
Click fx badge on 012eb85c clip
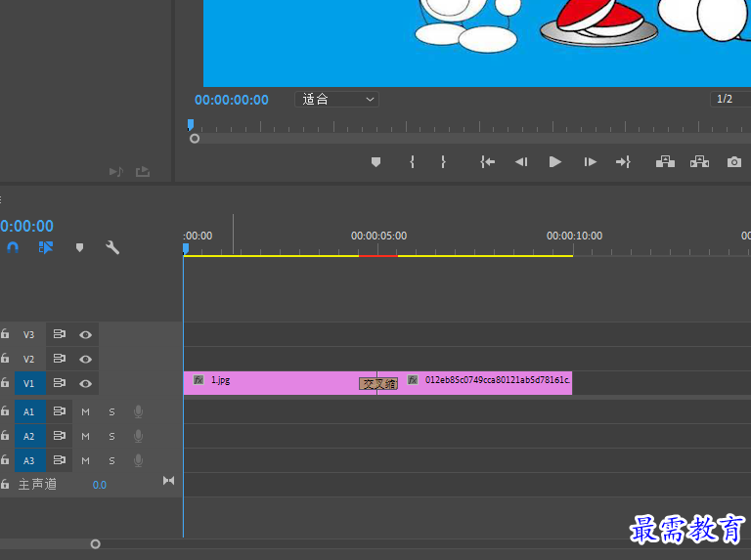(x=413, y=380)
